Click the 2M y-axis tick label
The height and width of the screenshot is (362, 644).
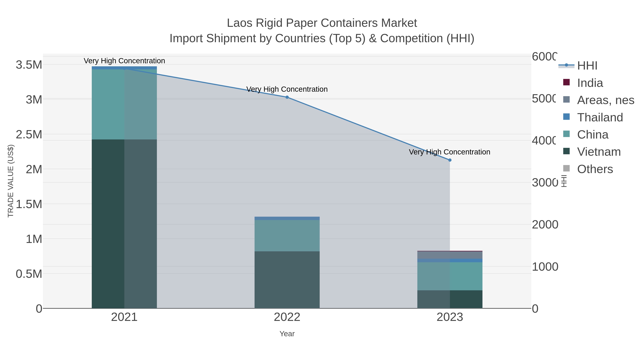pyautogui.click(x=34, y=169)
